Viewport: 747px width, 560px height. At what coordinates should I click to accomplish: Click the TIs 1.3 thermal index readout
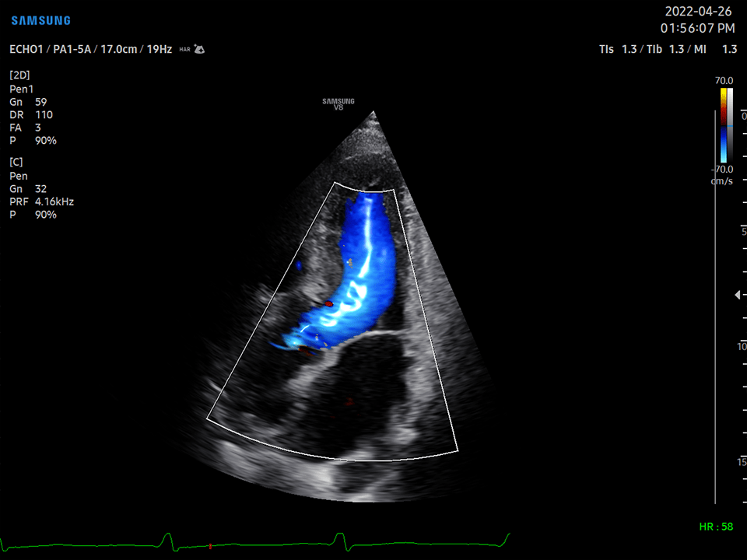tap(618, 49)
